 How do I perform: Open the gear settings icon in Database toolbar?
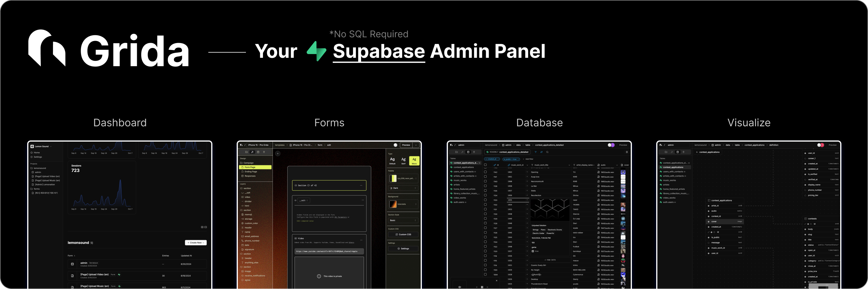click(x=627, y=152)
